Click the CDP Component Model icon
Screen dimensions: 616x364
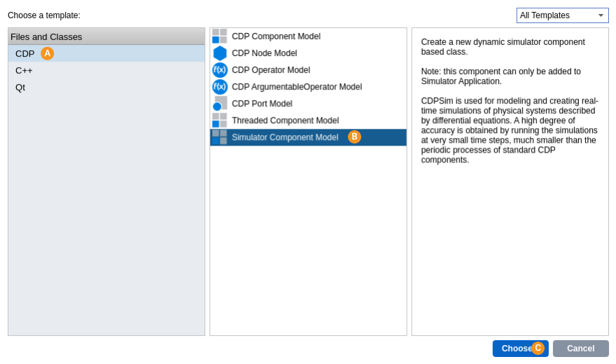[x=220, y=36]
